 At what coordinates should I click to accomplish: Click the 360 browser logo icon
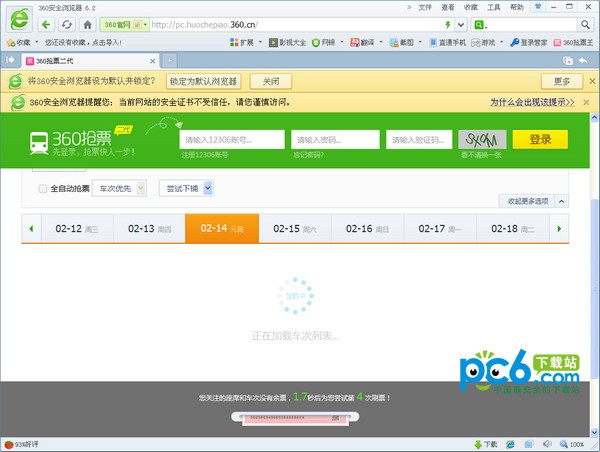19,19
